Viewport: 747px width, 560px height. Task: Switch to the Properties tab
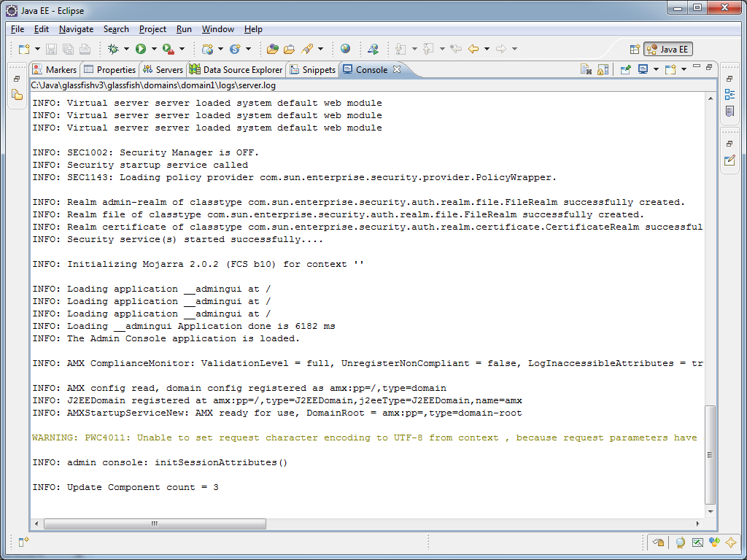pos(109,69)
